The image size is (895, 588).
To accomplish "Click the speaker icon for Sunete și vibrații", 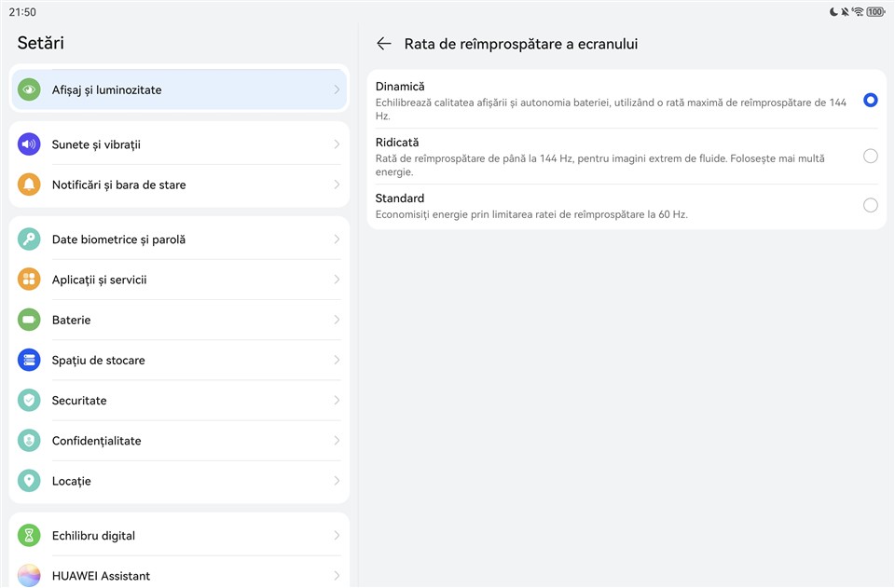I will pos(29,144).
